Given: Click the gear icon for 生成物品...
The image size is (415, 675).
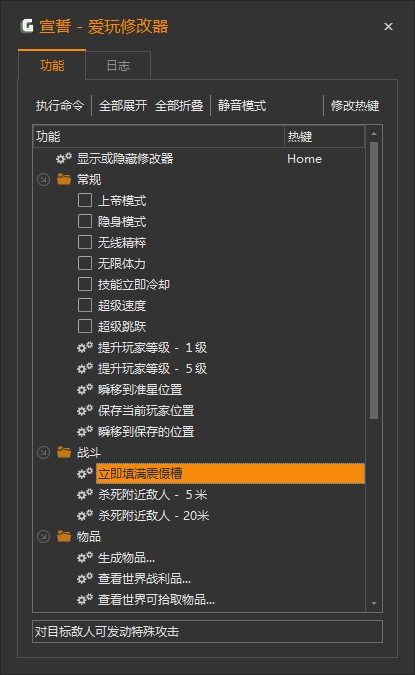Looking at the screenshot, I should 85,557.
